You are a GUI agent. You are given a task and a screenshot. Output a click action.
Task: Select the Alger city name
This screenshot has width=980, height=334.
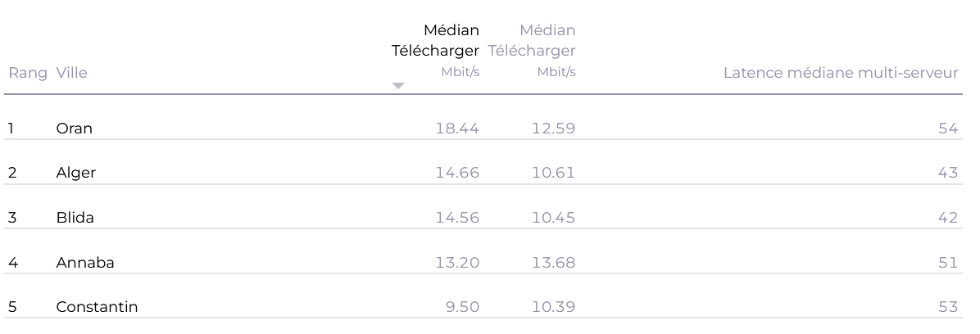coord(75,173)
